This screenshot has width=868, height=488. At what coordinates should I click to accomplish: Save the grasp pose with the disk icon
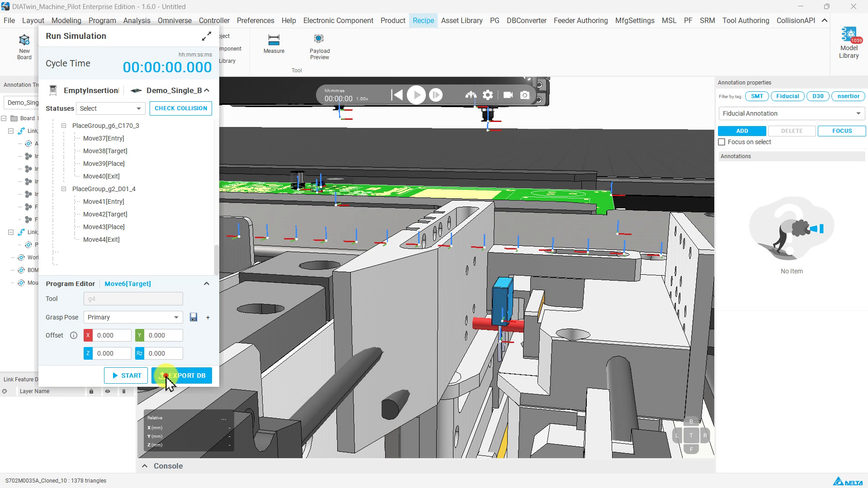tap(193, 317)
